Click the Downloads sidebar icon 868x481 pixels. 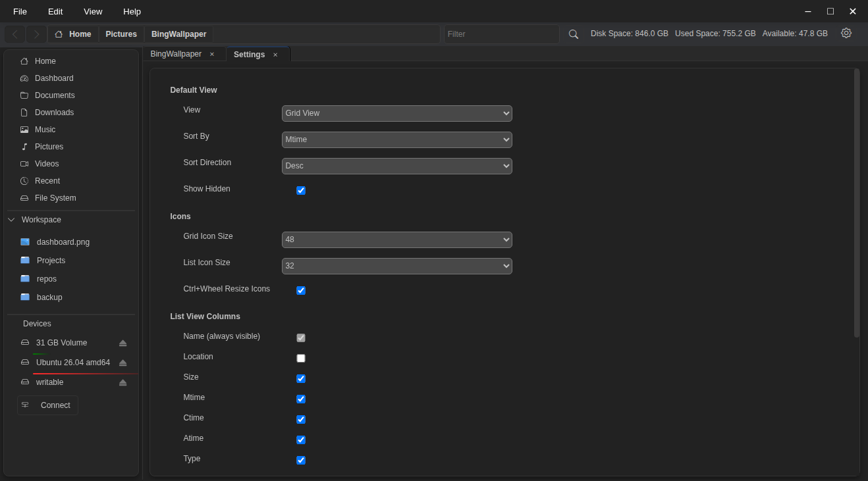tap(24, 113)
